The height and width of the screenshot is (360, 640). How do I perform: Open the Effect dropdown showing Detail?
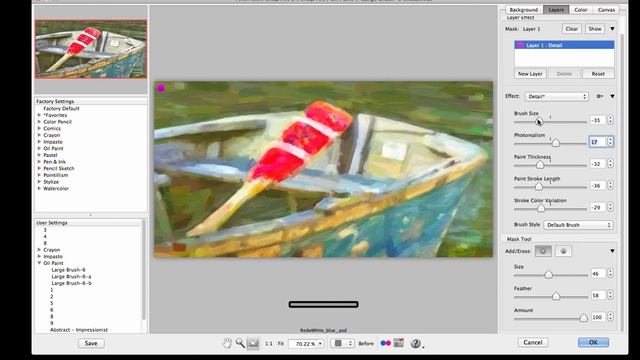click(x=556, y=96)
